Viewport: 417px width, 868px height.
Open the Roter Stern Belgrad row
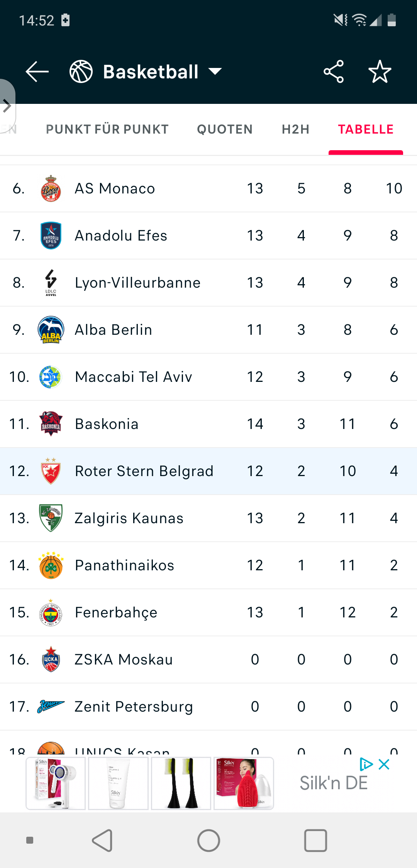click(x=208, y=471)
